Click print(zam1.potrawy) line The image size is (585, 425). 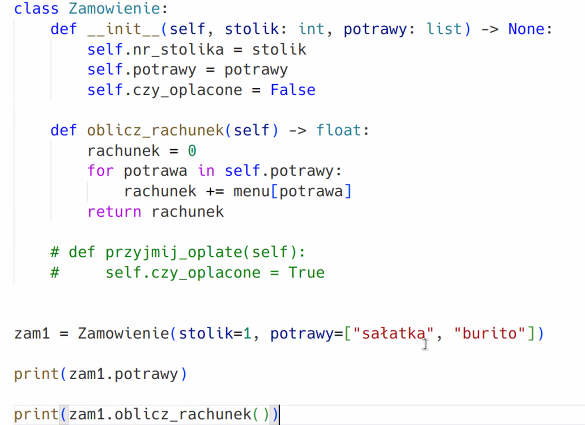[x=100, y=374]
